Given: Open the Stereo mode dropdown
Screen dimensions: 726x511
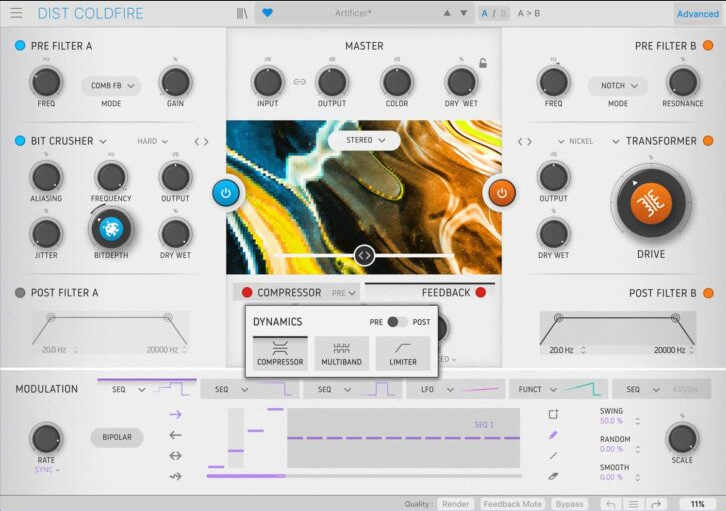Looking at the screenshot, I should (x=364, y=141).
